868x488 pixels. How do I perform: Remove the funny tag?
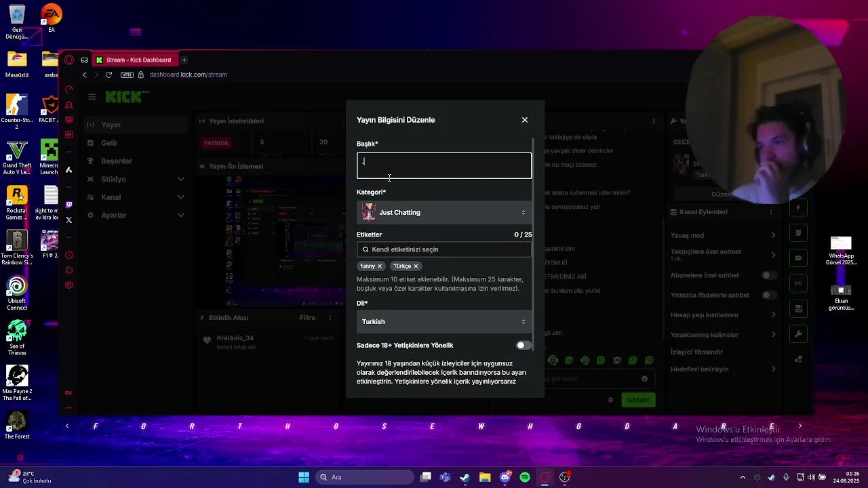tap(380, 266)
